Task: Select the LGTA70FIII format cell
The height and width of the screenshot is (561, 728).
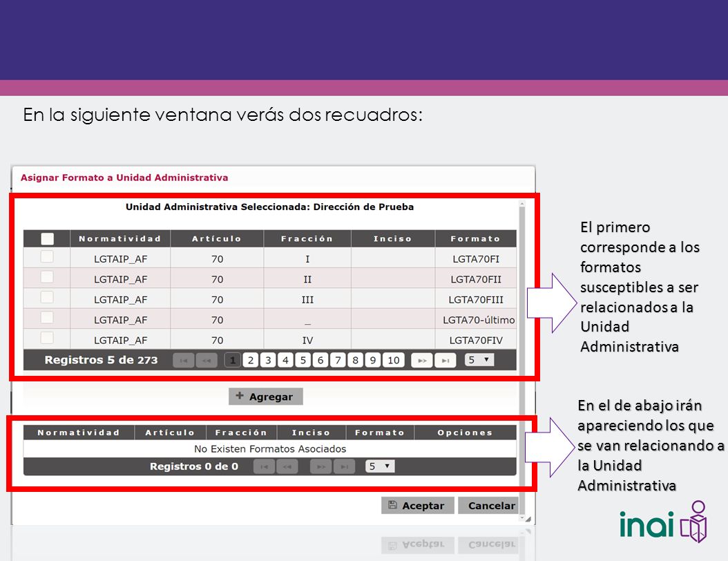Action: 476,300
